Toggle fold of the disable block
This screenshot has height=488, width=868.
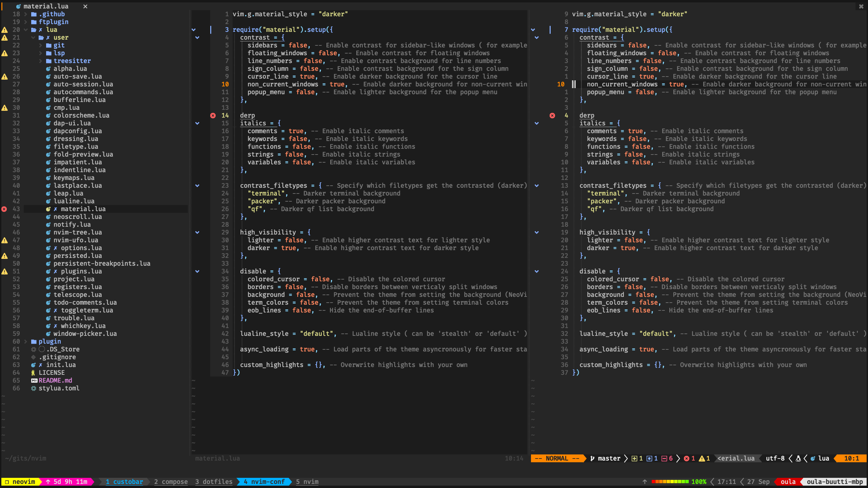(197, 271)
